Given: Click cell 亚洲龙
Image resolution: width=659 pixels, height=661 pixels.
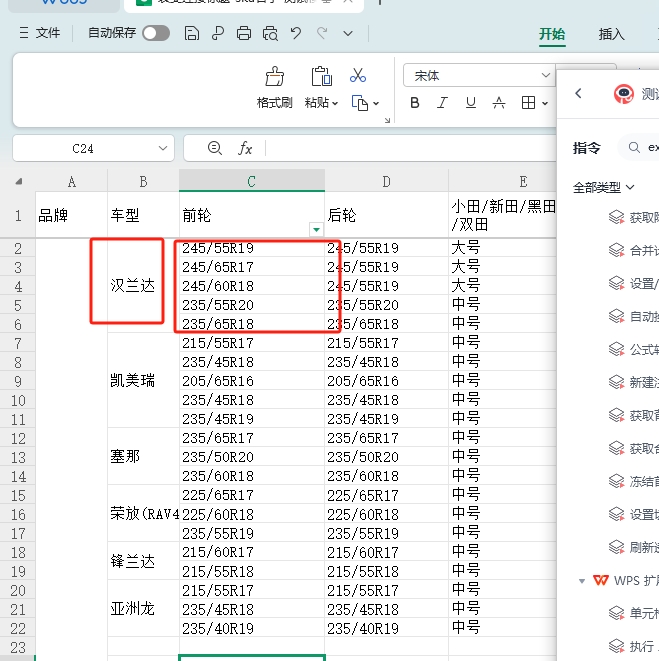Looking at the screenshot, I should pyautogui.click(x=143, y=609).
